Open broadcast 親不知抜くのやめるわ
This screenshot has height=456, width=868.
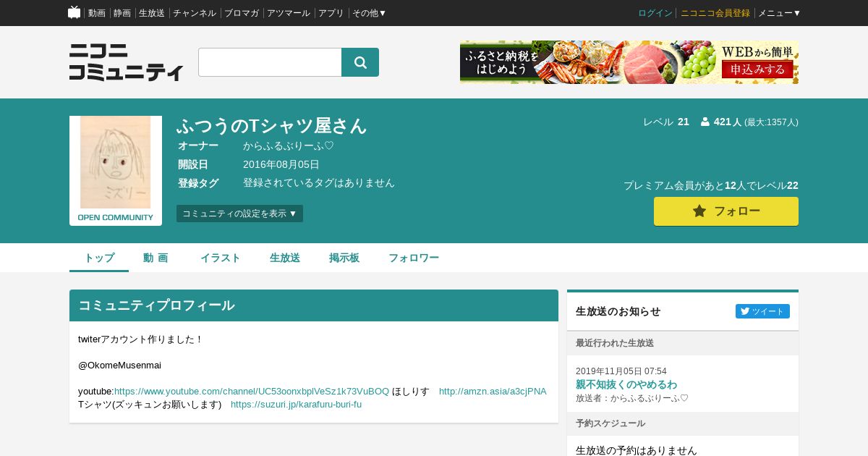pos(626,384)
